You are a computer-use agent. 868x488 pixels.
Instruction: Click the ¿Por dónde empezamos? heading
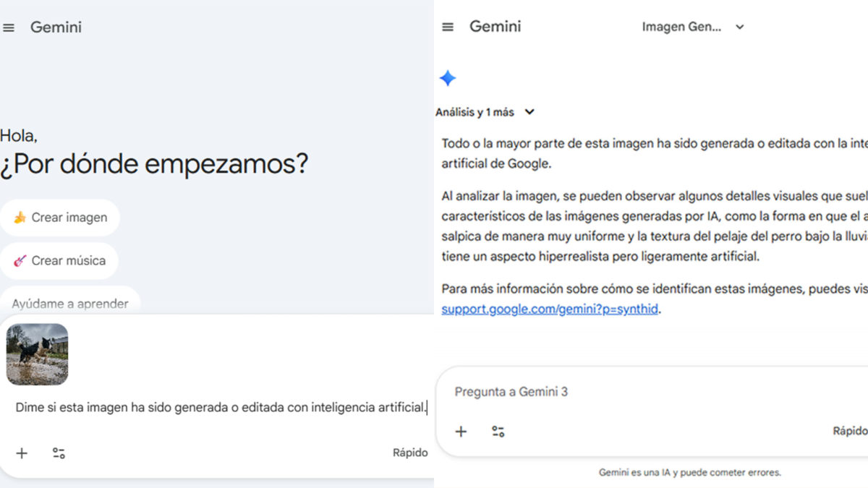tap(154, 164)
